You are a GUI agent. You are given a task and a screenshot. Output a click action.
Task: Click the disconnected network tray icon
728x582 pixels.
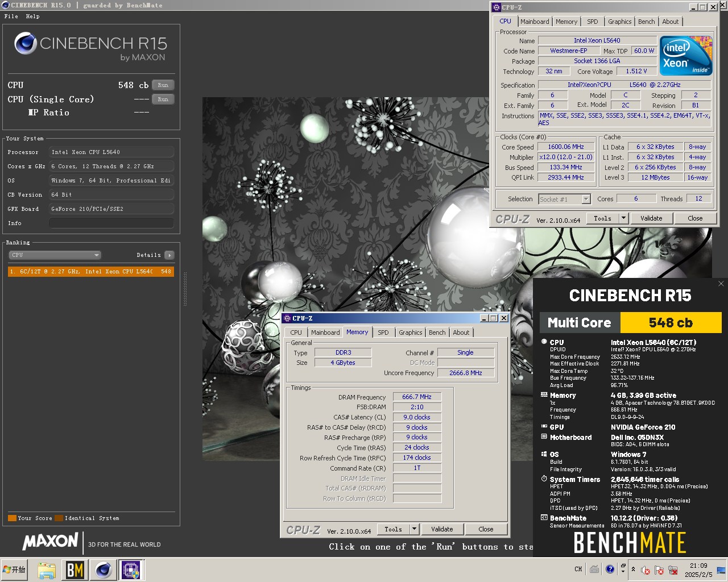(x=673, y=570)
